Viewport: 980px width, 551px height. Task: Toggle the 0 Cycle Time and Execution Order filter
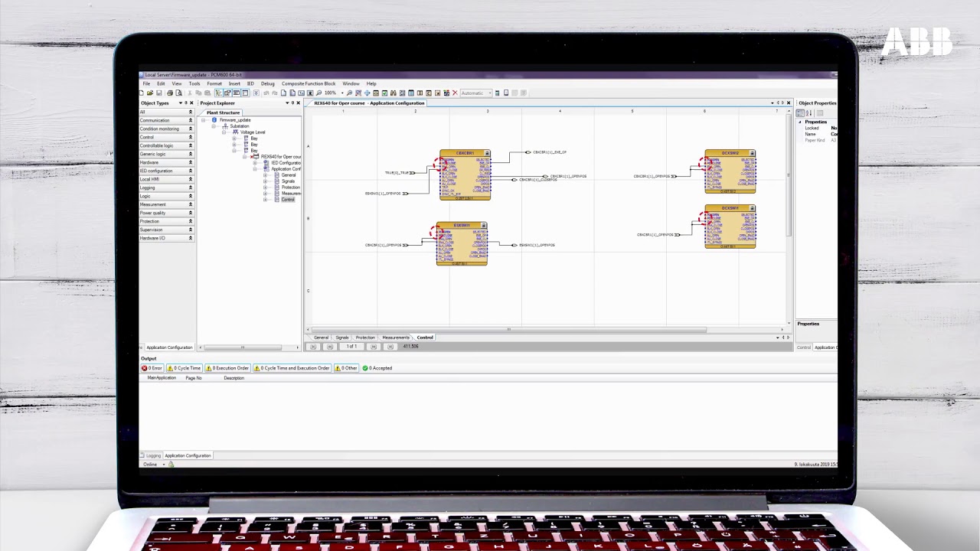[x=292, y=368]
